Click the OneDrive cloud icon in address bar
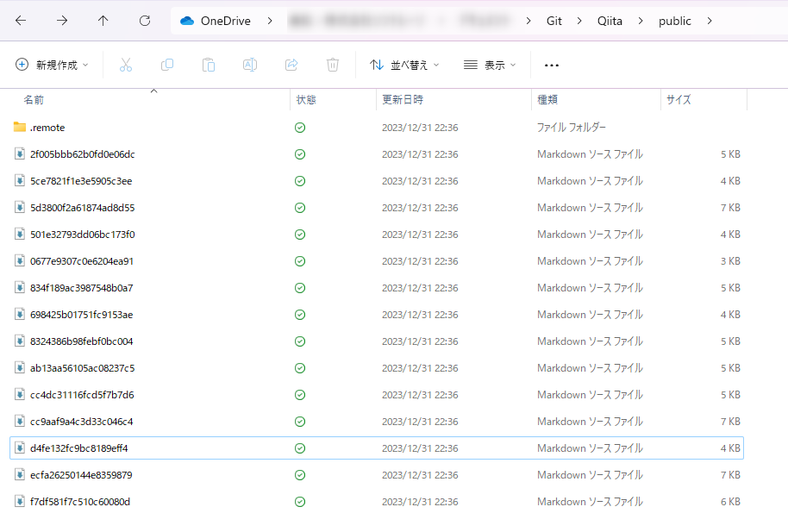Viewport: 788px width, 532px height. 187,21
